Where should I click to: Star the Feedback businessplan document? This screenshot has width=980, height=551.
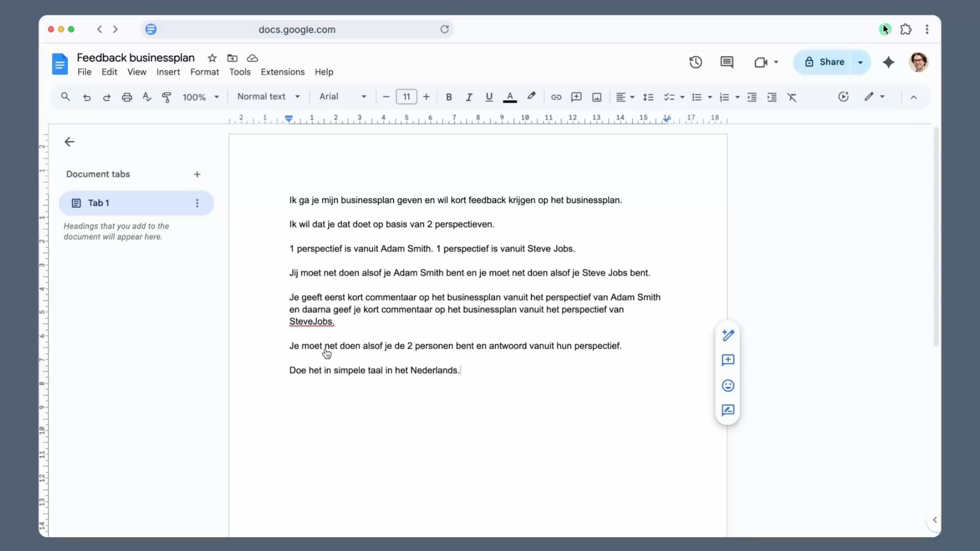coord(212,58)
